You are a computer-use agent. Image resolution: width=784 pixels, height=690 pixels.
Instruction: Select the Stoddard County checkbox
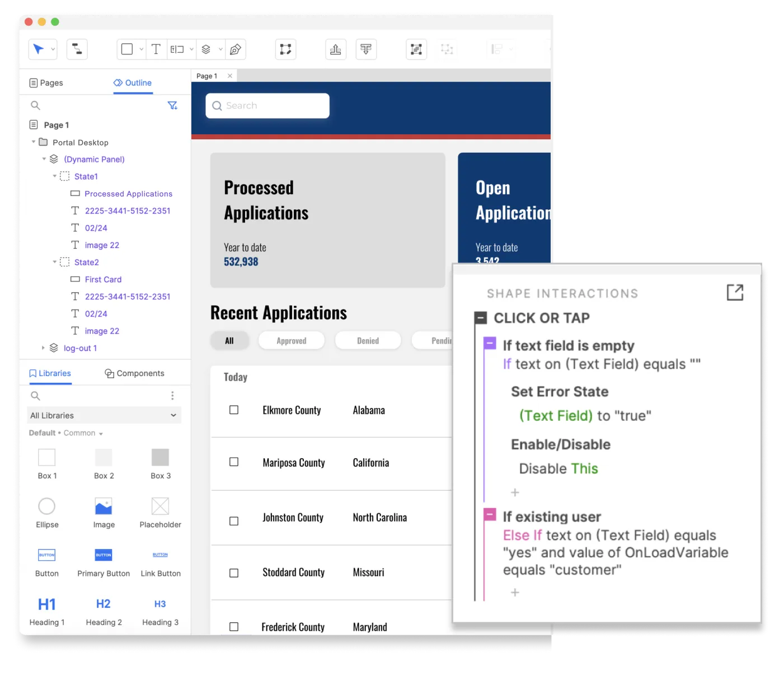[x=234, y=573]
